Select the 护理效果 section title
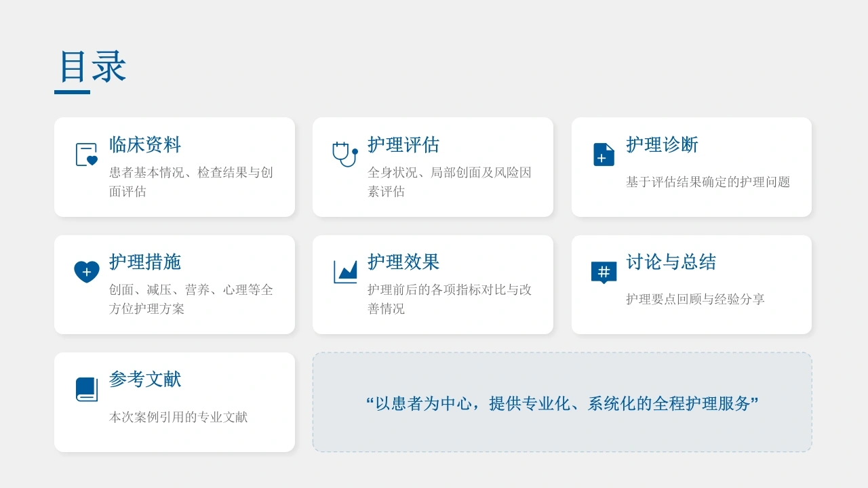 pos(403,262)
